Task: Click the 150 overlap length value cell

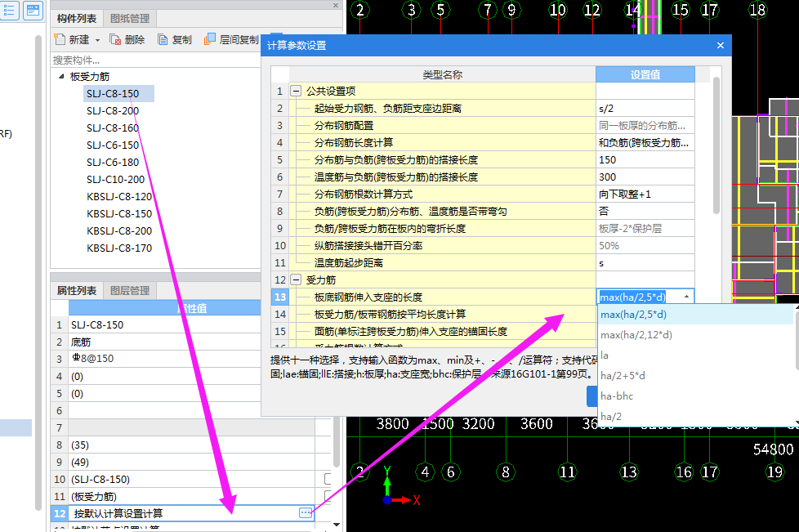Action: pos(645,160)
